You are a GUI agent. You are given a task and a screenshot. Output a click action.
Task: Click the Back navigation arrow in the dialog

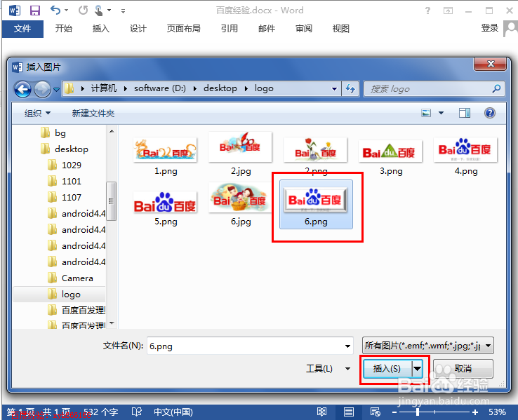coord(22,89)
